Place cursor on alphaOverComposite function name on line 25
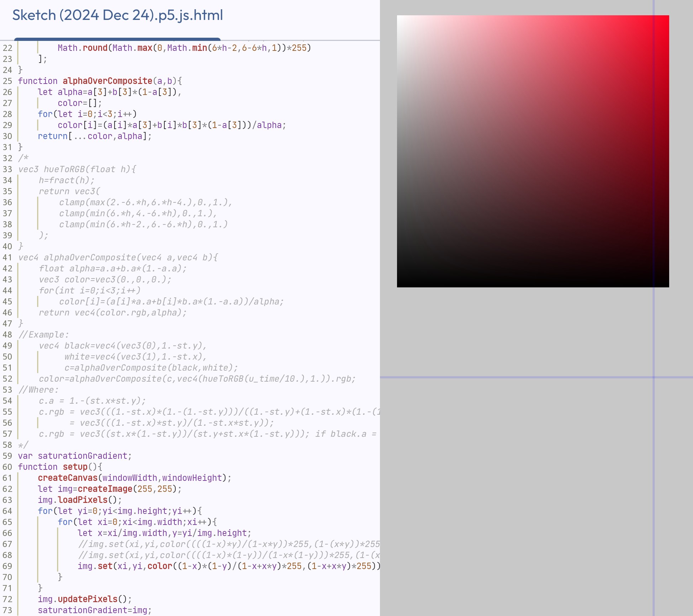Viewport: 693px width, 616px height. (107, 81)
